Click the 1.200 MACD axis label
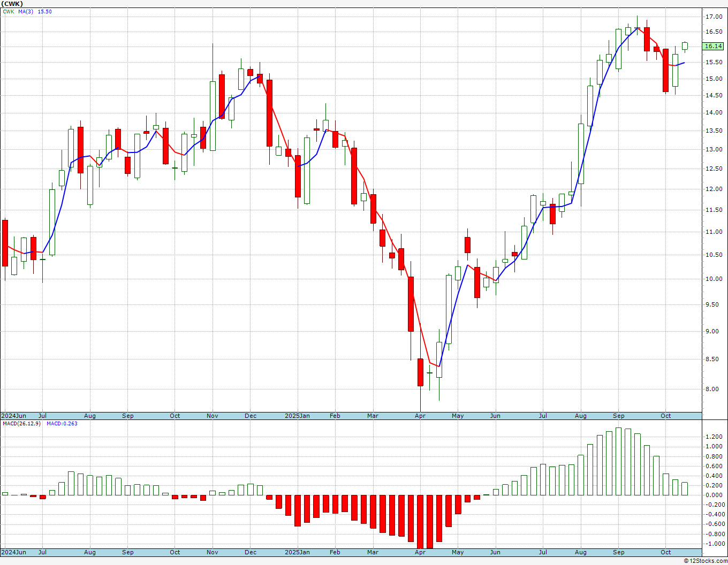The image size is (728, 565). pos(714,437)
